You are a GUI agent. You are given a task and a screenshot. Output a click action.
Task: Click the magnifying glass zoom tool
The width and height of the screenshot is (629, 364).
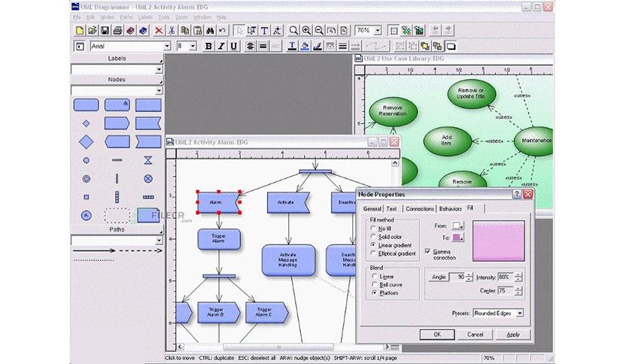293,31
